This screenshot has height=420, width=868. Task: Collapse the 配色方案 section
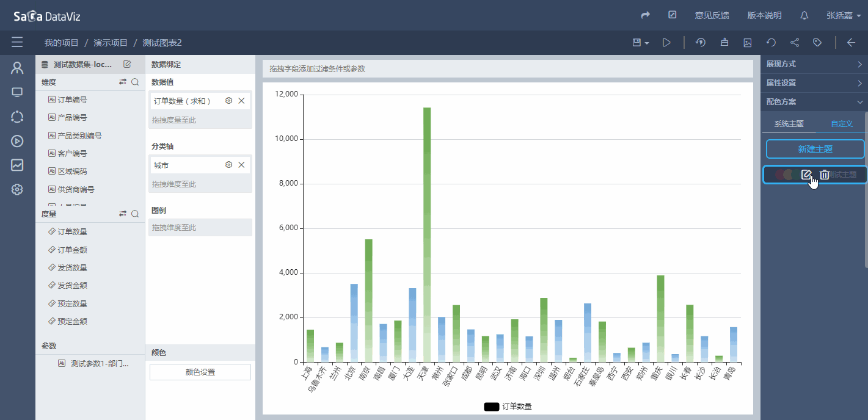(x=814, y=102)
